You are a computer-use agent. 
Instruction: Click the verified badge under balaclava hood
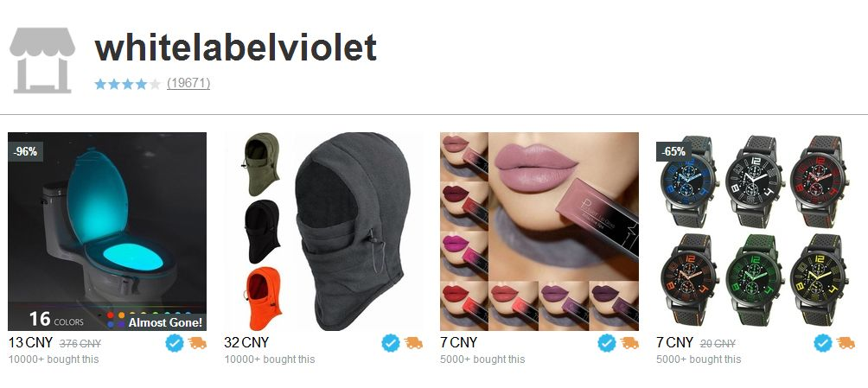coord(391,343)
